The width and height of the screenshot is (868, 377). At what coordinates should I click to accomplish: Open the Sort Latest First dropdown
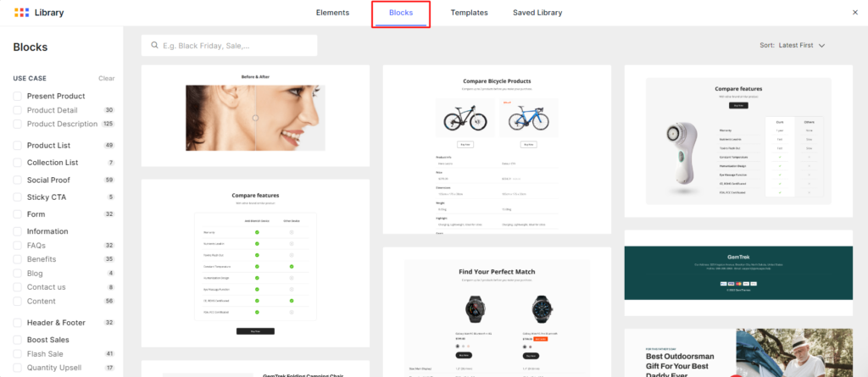tap(792, 45)
